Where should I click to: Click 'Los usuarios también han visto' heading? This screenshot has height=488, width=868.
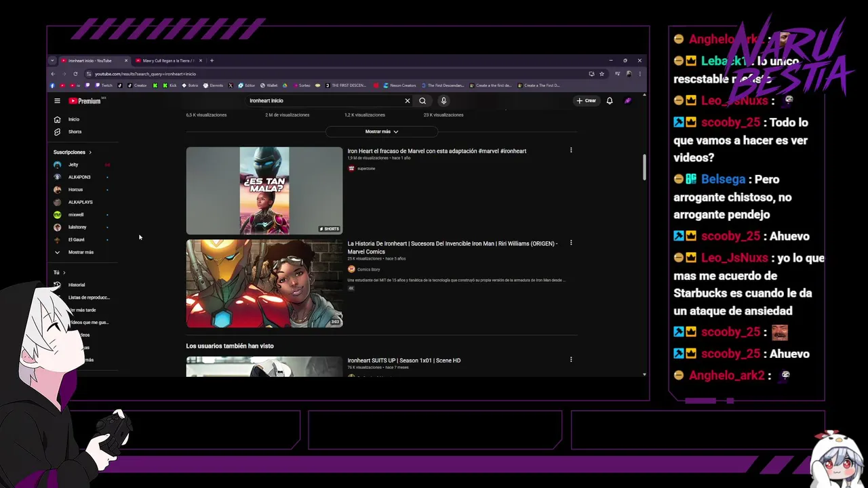coord(230,346)
